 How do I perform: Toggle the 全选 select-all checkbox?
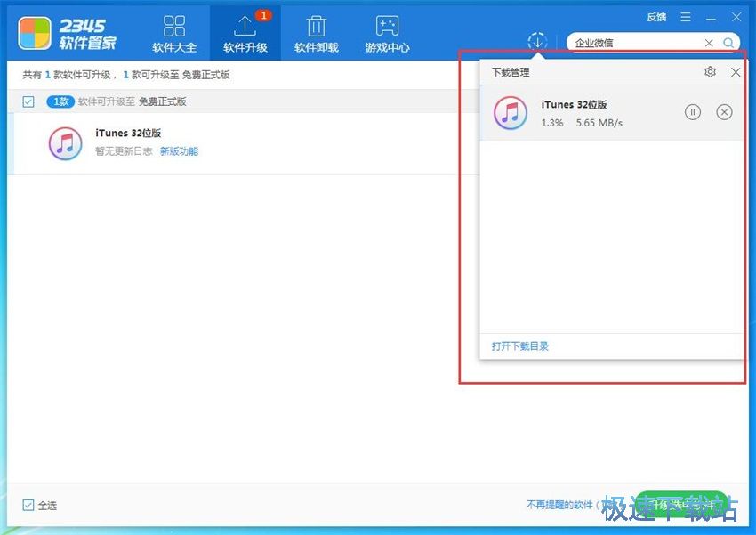[28, 505]
